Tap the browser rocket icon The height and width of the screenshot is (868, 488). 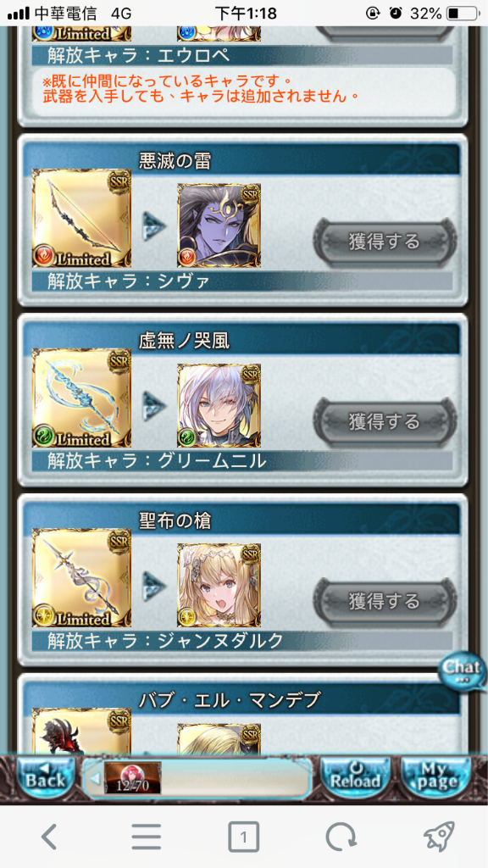439,835
